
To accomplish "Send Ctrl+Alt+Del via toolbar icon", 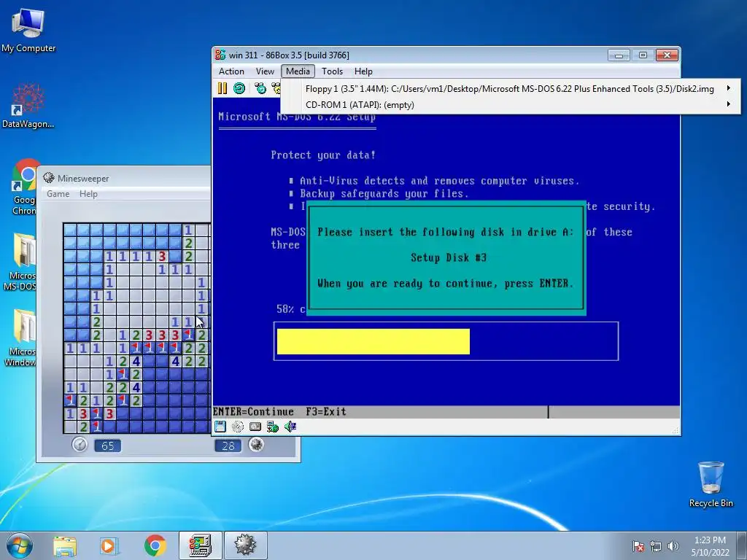I will click(260, 88).
